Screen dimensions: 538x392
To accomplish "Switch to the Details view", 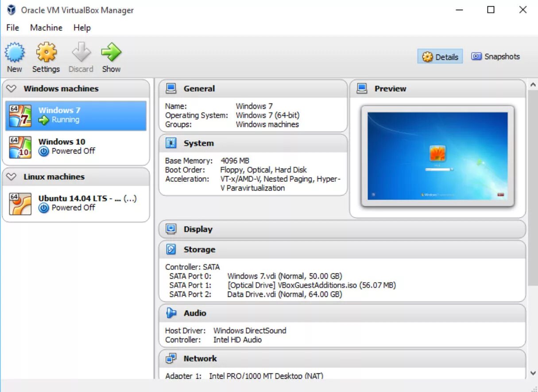I will click(440, 57).
